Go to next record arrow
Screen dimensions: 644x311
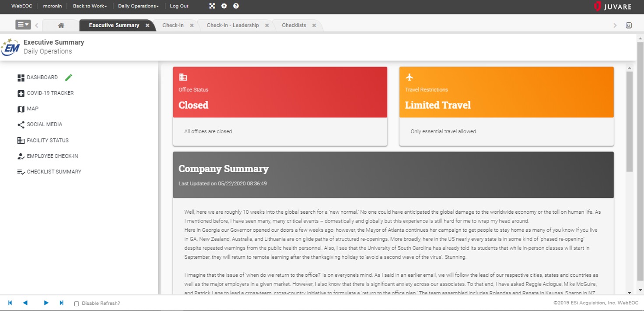point(46,303)
